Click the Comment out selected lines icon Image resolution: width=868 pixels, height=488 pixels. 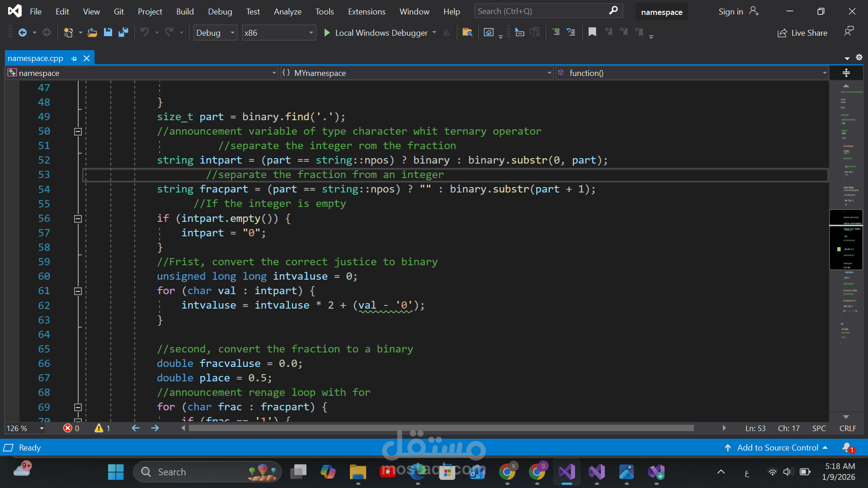556,33
